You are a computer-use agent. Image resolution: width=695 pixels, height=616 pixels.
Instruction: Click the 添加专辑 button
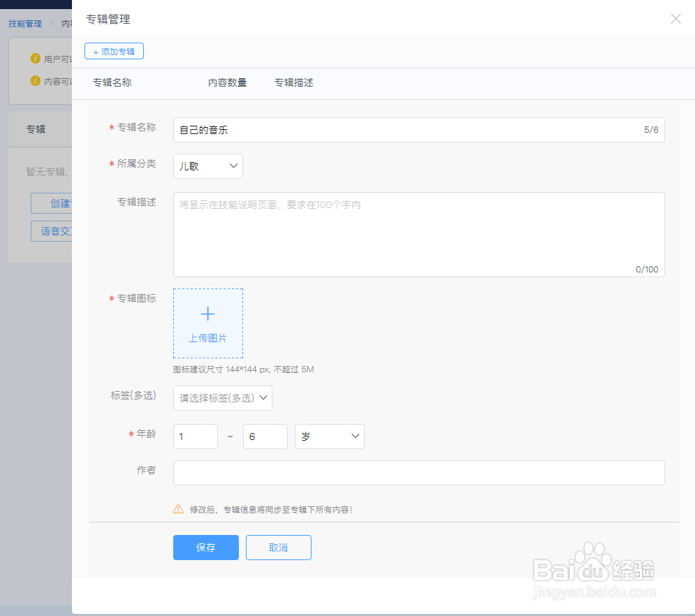pos(114,50)
